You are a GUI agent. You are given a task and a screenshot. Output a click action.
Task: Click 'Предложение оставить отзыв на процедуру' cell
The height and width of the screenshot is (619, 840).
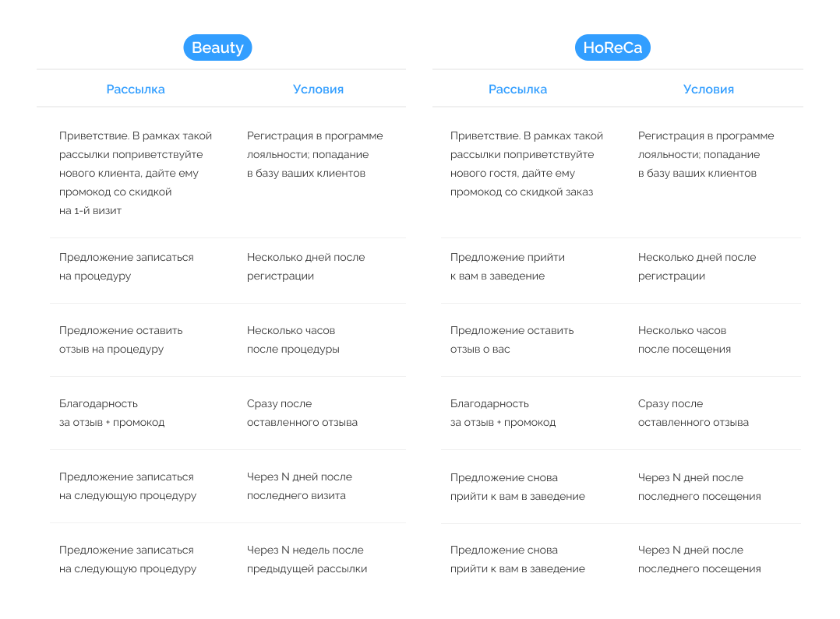point(121,339)
